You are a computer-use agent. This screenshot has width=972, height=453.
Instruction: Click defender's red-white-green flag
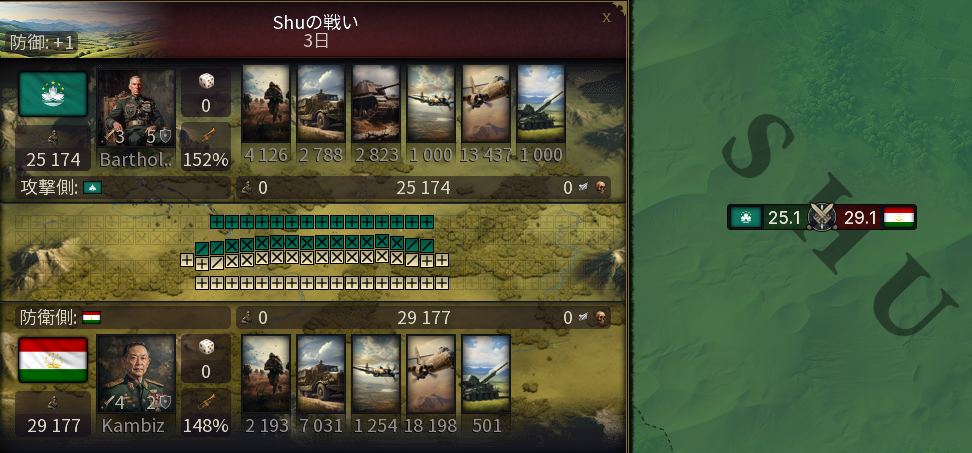(53, 360)
